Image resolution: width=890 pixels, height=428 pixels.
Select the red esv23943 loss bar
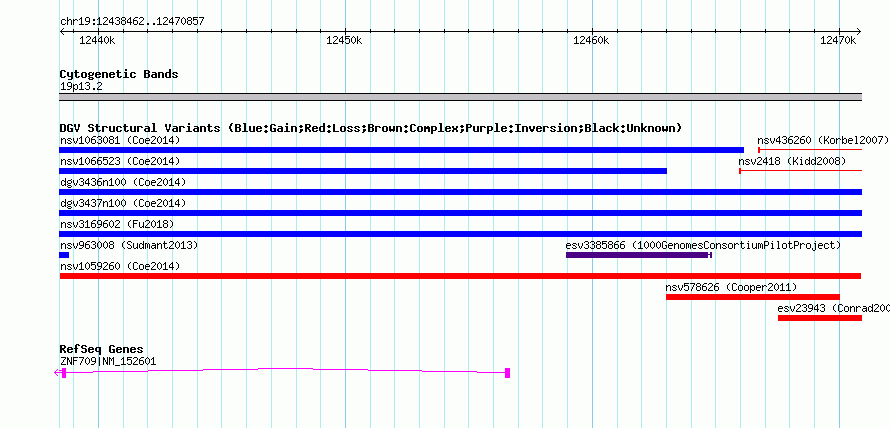tap(820, 318)
